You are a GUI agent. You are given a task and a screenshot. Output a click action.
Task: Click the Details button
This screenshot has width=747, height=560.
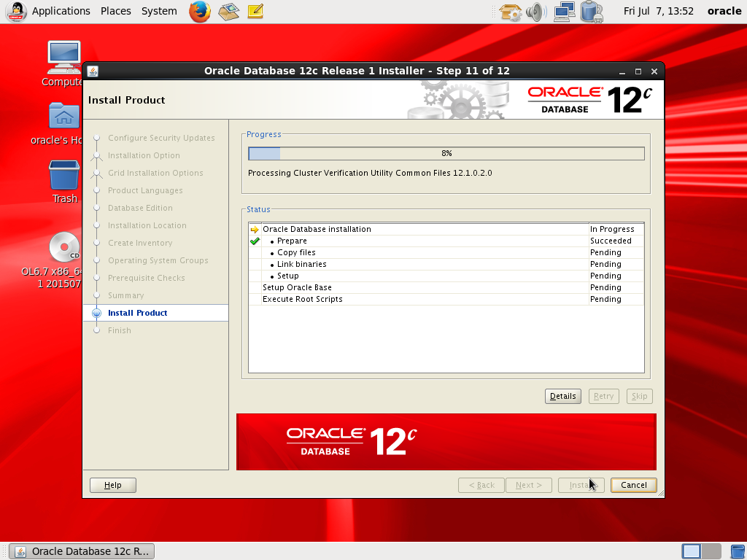tap(562, 396)
